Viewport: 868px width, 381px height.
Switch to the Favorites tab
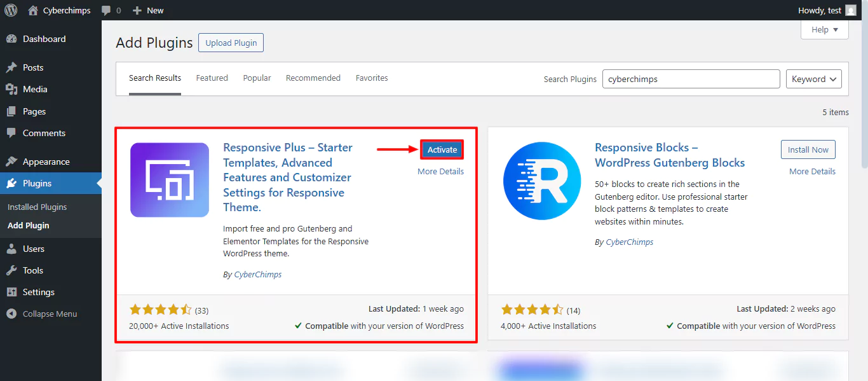point(372,78)
